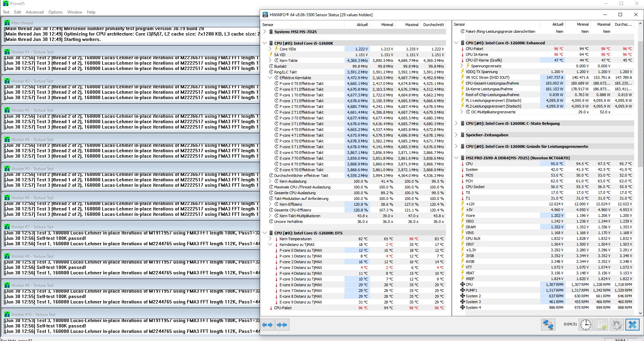644x341 pixels.
Task: Open the Help menu in Prime95
Action: (91, 12)
